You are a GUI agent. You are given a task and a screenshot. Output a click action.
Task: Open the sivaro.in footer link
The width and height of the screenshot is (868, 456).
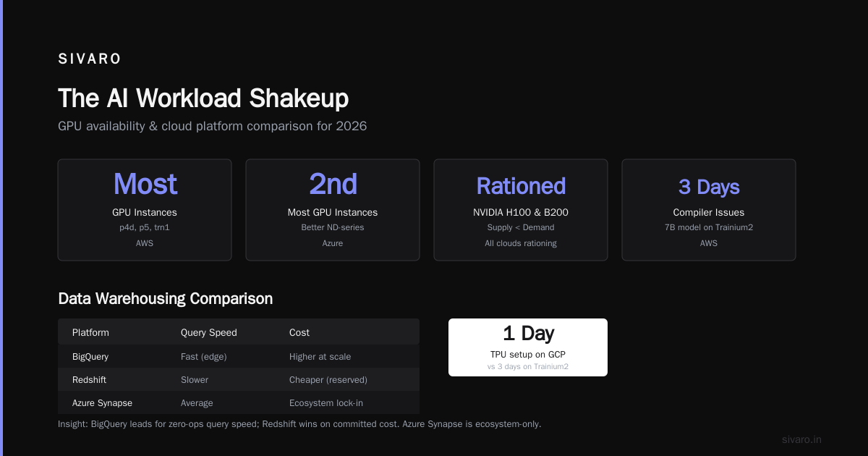[802, 439]
